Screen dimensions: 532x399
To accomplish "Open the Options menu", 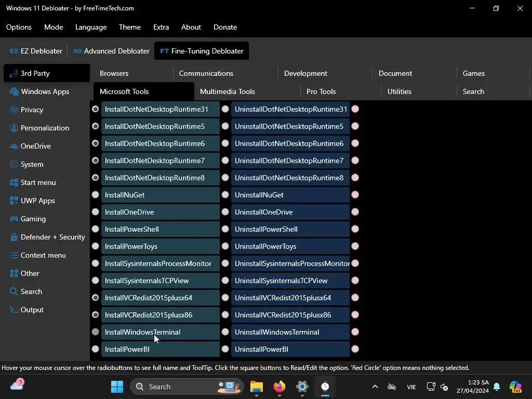I will 19,27.
